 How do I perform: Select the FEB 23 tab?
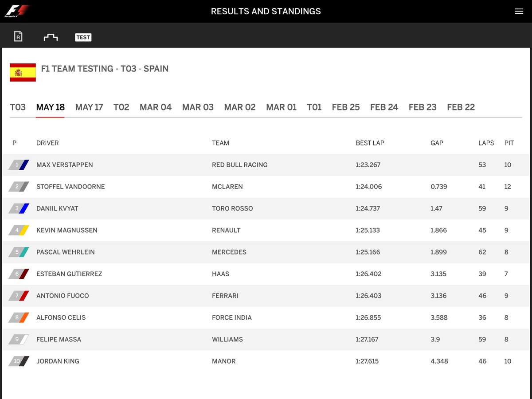click(x=422, y=107)
